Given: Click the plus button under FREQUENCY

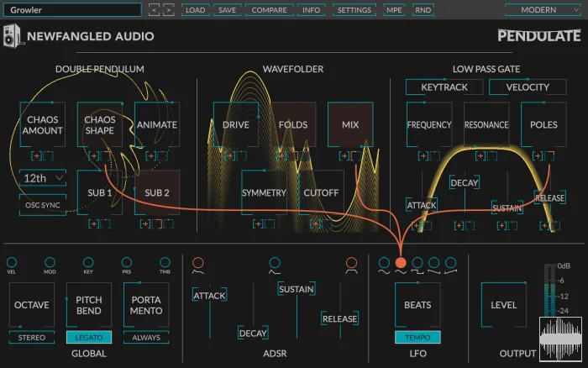Looking at the screenshot, I should click(423, 155).
